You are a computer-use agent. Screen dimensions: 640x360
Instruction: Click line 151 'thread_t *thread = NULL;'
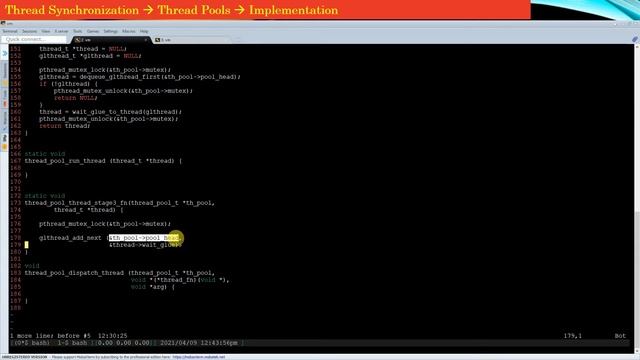point(83,49)
